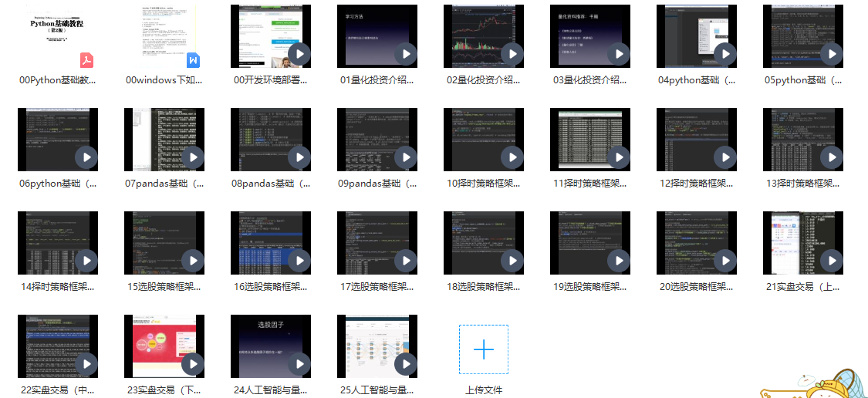This screenshot has width=868, height=398.
Task: Open the 23实盘交易（下 video thumbnail
Action: pos(164,346)
